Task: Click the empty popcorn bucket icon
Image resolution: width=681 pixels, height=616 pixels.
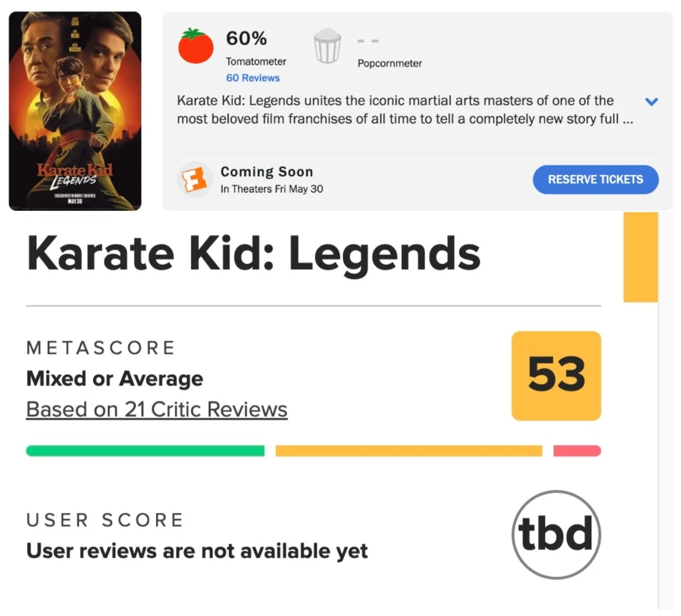Action: tap(327, 46)
